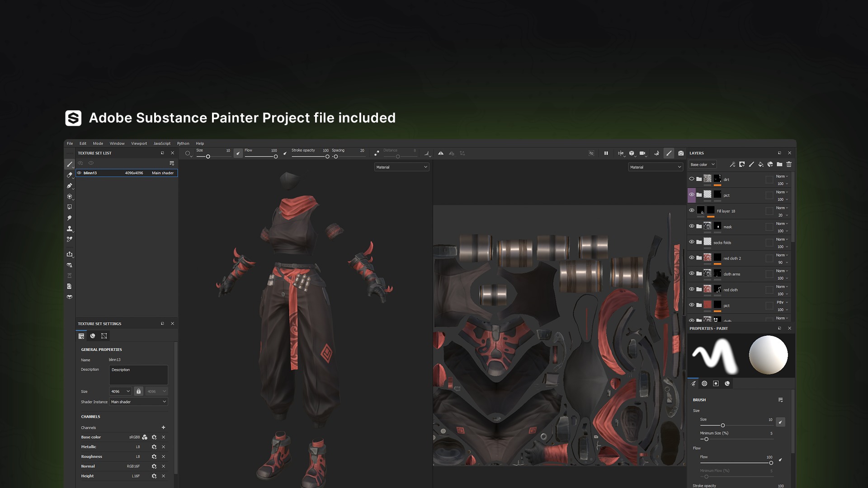The height and width of the screenshot is (488, 868).
Task: Select the Eraser tool
Action: (70, 175)
